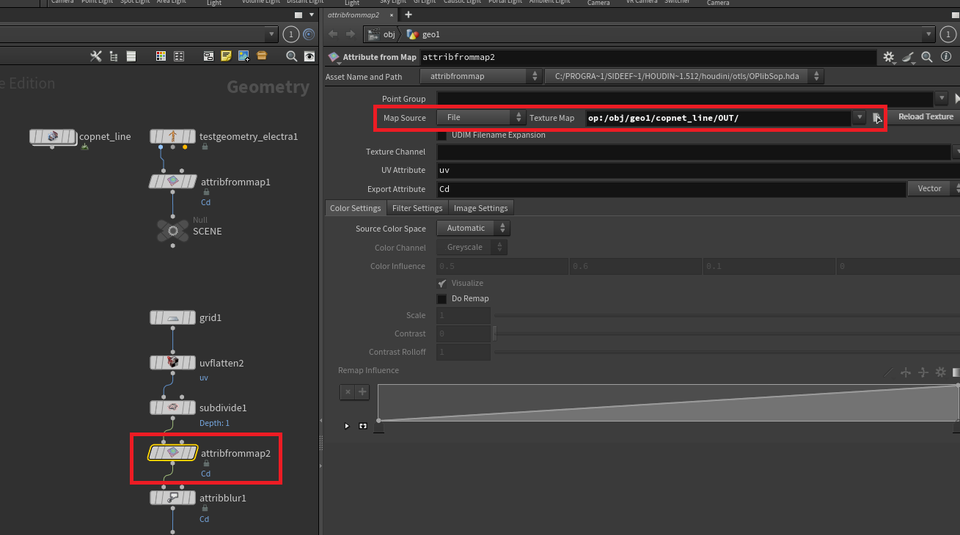The image size is (960, 535).
Task: Toggle the Visualize checkbox
Action: [x=442, y=283]
